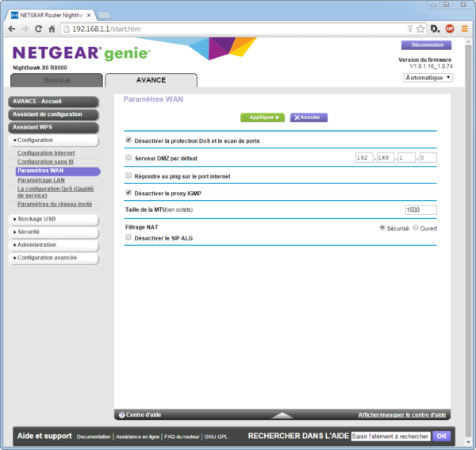Check Désactiver le SIP ALG
The width and height of the screenshot is (476, 450).
click(129, 237)
